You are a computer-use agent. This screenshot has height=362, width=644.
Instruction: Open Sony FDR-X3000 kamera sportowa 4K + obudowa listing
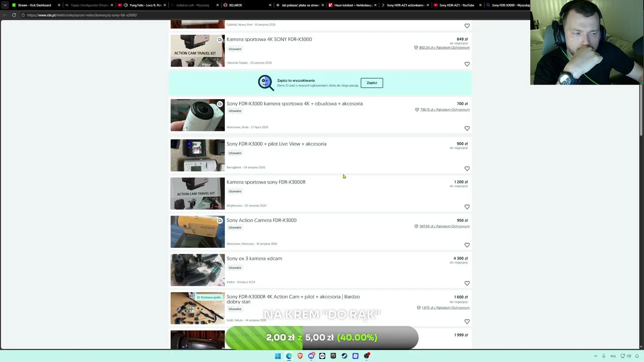click(x=294, y=104)
